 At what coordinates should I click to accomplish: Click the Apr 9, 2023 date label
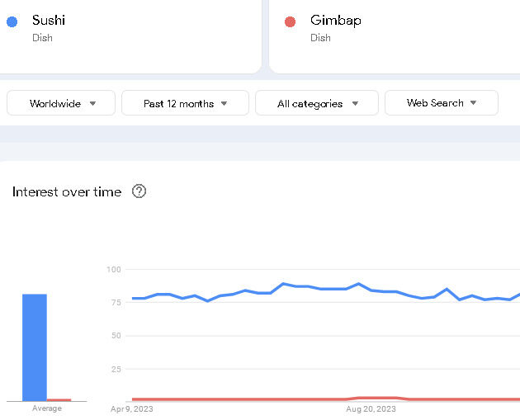(x=132, y=408)
